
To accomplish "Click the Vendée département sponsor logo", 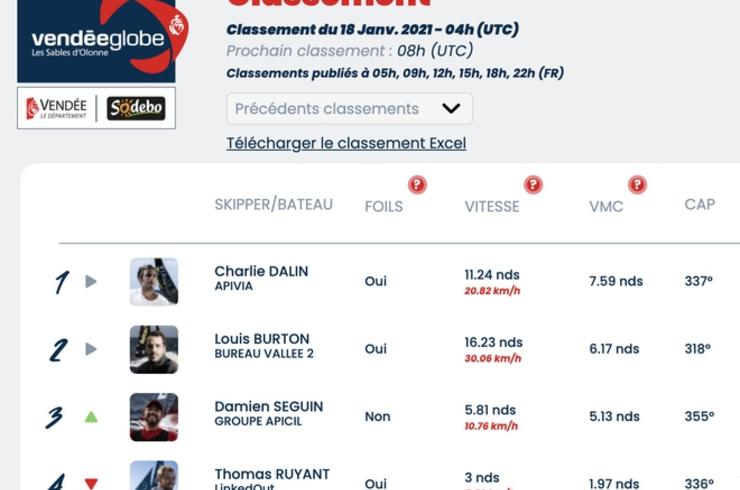I will [x=57, y=108].
